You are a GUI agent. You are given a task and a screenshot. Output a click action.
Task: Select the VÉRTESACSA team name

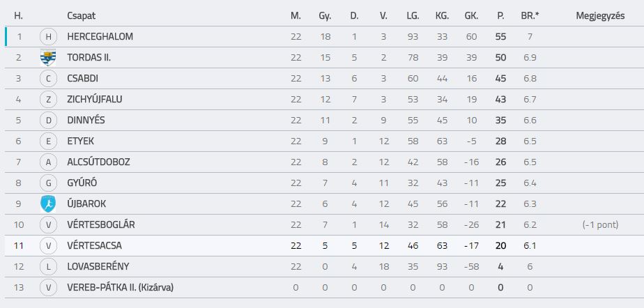pos(94,245)
